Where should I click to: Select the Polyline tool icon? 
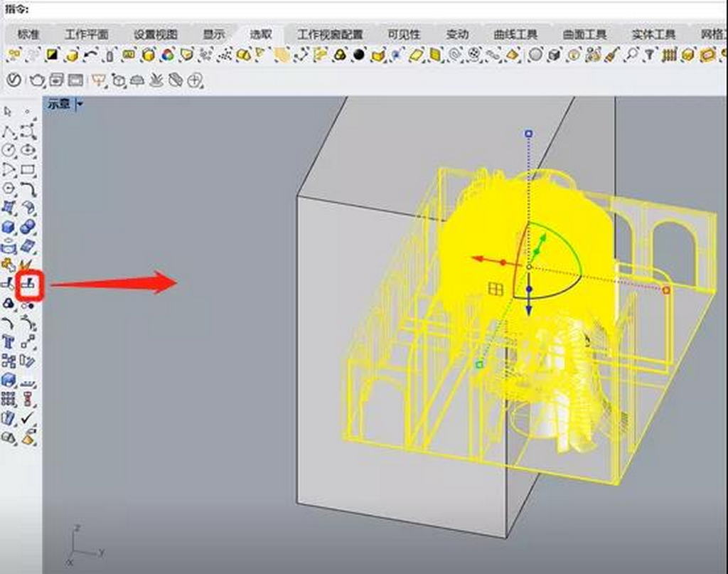(9, 132)
